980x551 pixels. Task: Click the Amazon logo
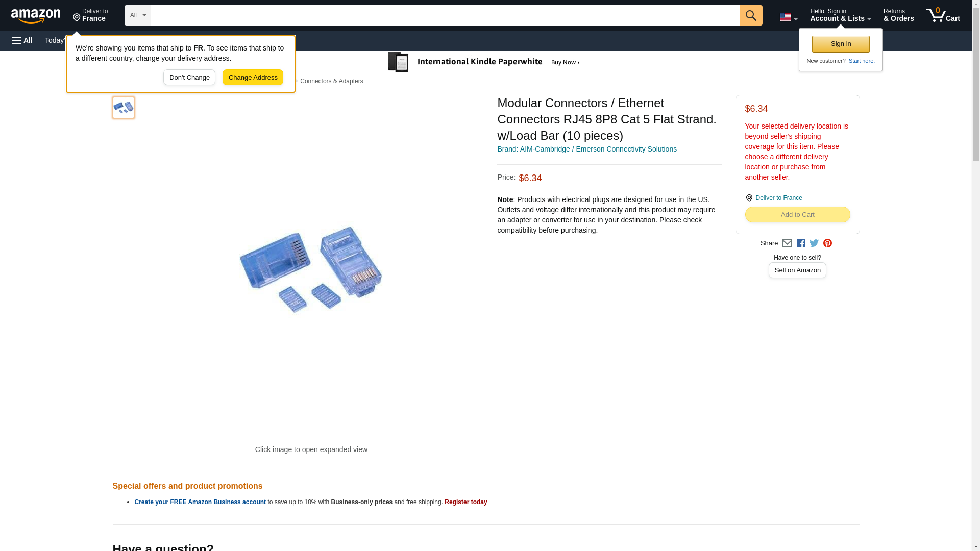[36, 16]
